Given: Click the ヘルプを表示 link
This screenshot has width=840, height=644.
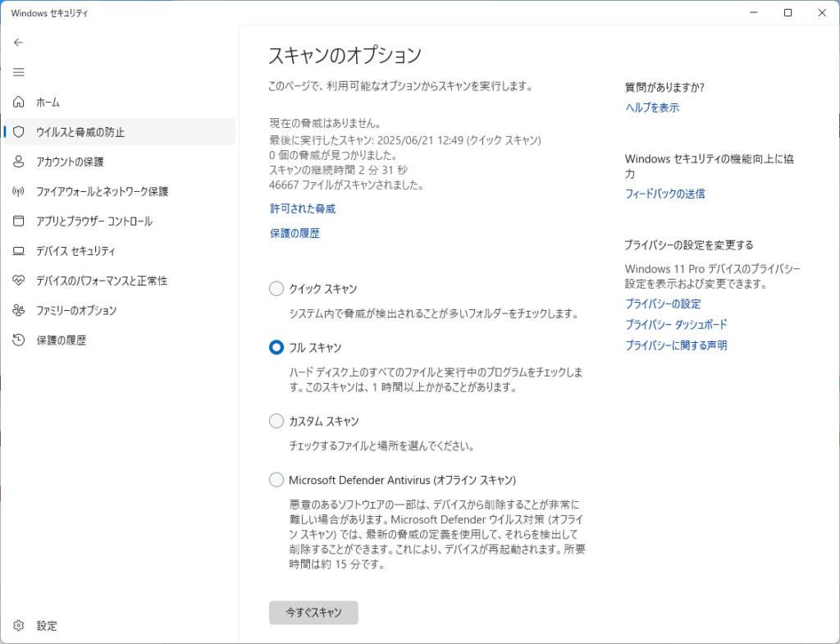Looking at the screenshot, I should (652, 107).
